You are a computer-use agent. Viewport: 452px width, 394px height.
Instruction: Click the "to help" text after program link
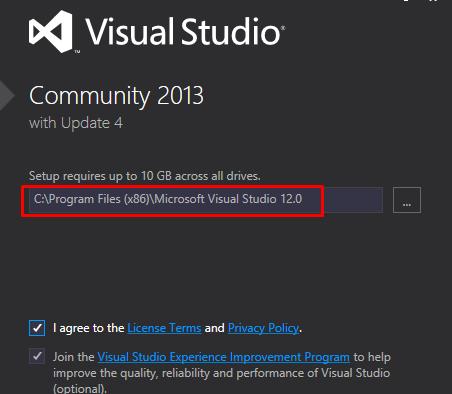pyautogui.click(x=372, y=357)
